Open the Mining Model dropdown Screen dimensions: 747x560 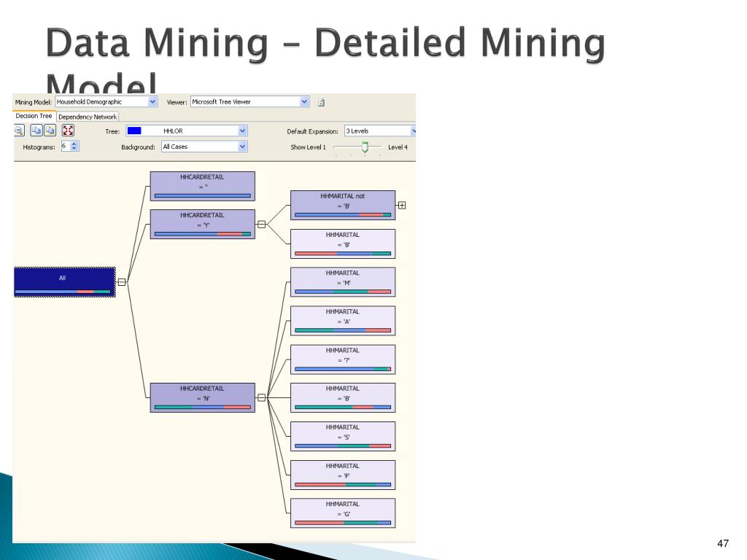(x=152, y=102)
